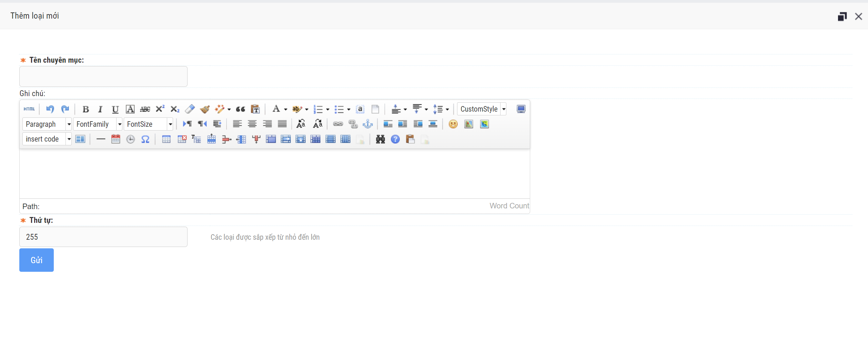Insert an emoticon smiley

pyautogui.click(x=453, y=124)
